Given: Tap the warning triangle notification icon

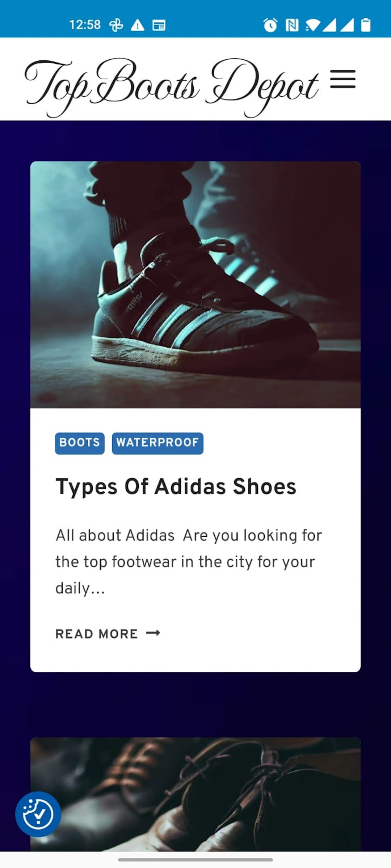Looking at the screenshot, I should (x=138, y=25).
